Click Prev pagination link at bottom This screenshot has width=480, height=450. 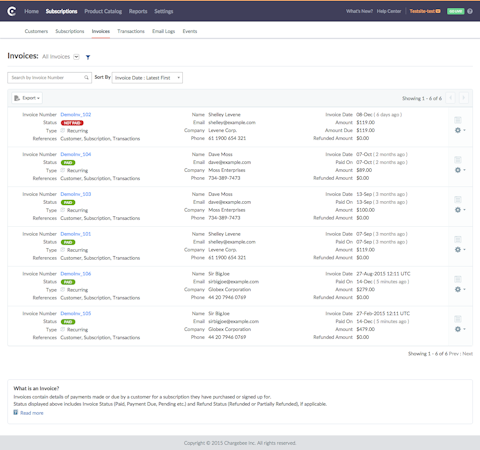(454, 354)
